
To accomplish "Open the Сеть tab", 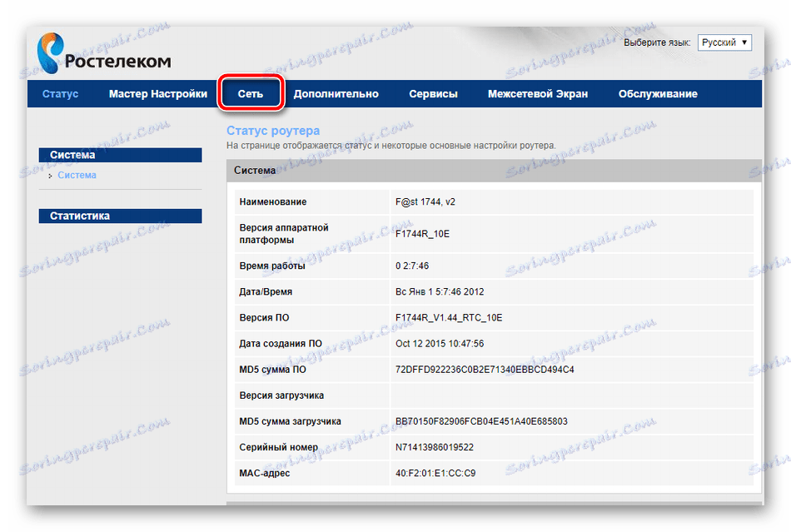I will click(252, 93).
